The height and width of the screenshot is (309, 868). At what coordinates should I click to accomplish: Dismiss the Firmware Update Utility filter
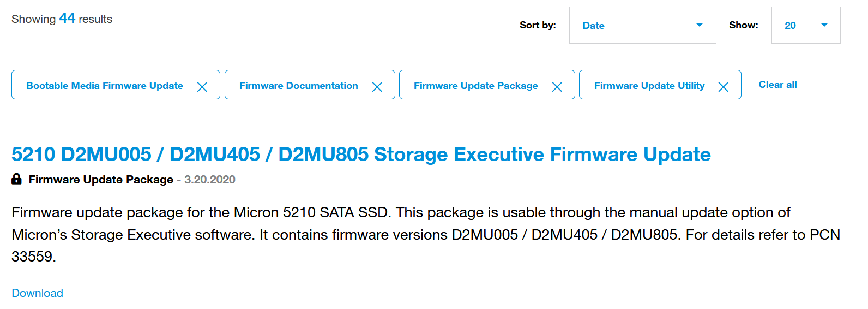click(723, 87)
